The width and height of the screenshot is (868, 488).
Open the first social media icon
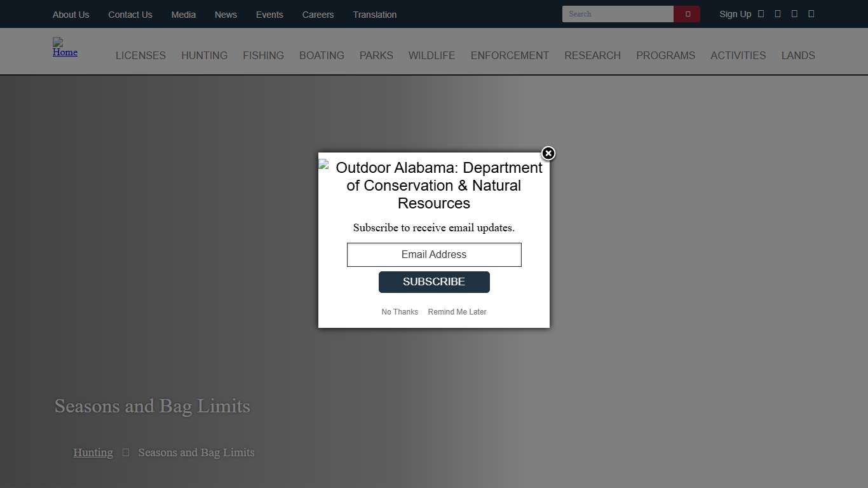point(761,13)
